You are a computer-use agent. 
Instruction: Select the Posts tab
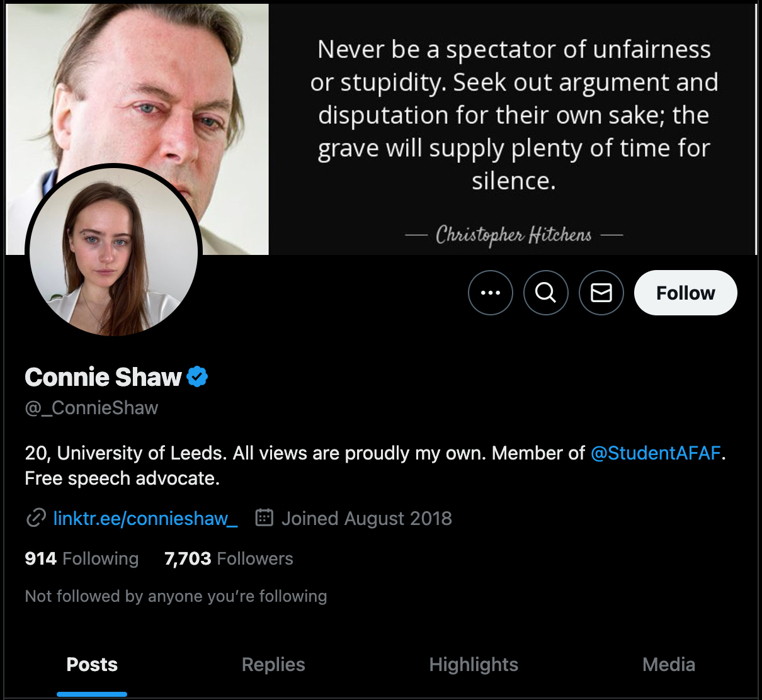point(92,665)
